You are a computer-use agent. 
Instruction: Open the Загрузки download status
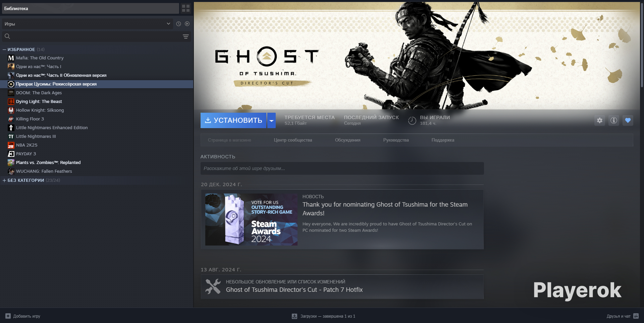tap(323, 316)
